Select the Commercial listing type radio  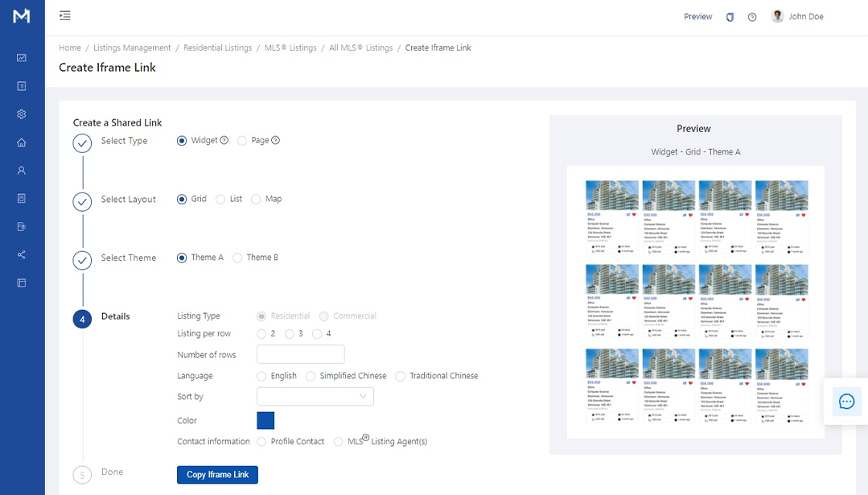coord(324,316)
